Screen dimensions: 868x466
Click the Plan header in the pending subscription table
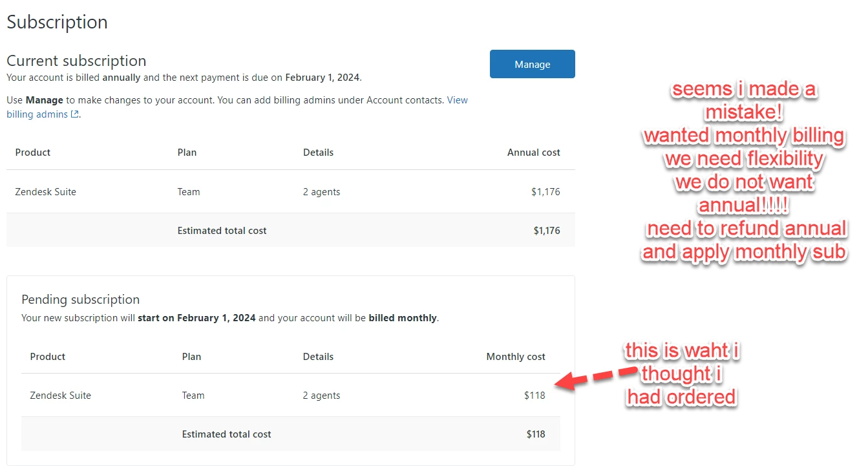(x=191, y=357)
